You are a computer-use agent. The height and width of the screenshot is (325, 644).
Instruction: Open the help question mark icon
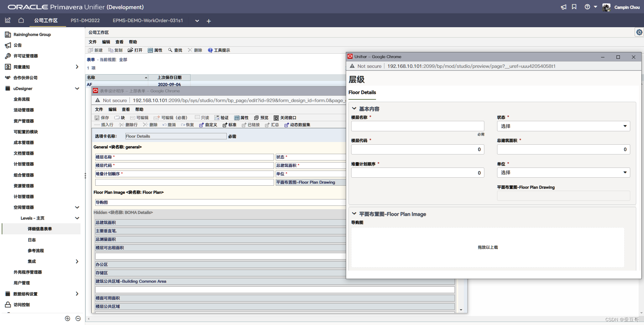[587, 7]
